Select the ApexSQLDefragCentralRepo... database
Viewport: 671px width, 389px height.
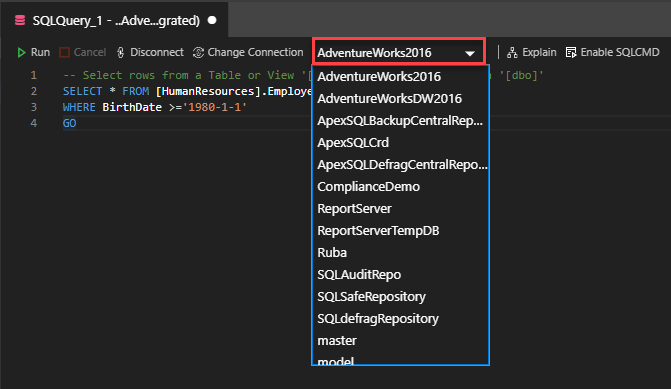(x=401, y=165)
